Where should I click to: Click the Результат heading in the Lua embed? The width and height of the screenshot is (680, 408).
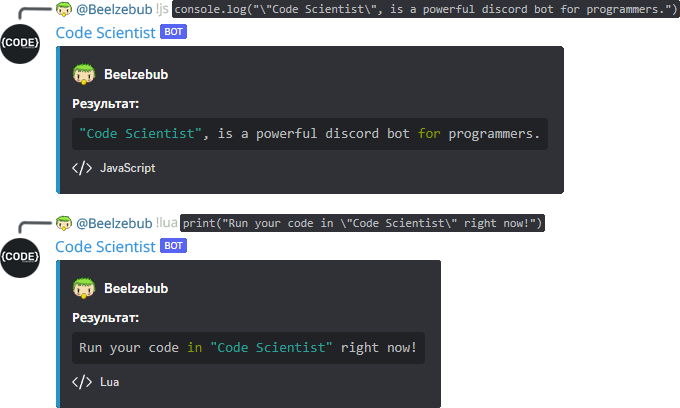[x=105, y=318]
